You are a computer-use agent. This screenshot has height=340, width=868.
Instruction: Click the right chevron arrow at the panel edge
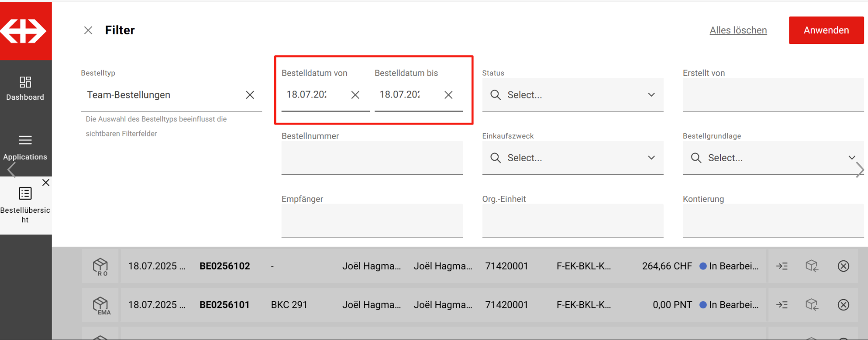click(x=860, y=170)
